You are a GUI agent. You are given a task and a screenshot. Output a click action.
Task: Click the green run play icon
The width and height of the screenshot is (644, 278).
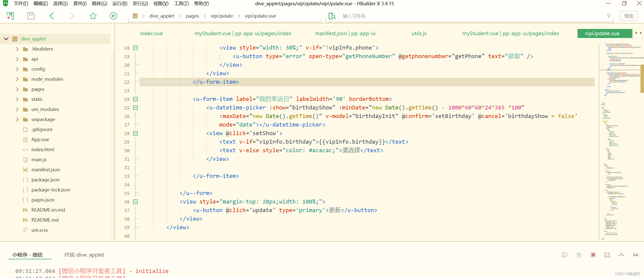point(113,16)
